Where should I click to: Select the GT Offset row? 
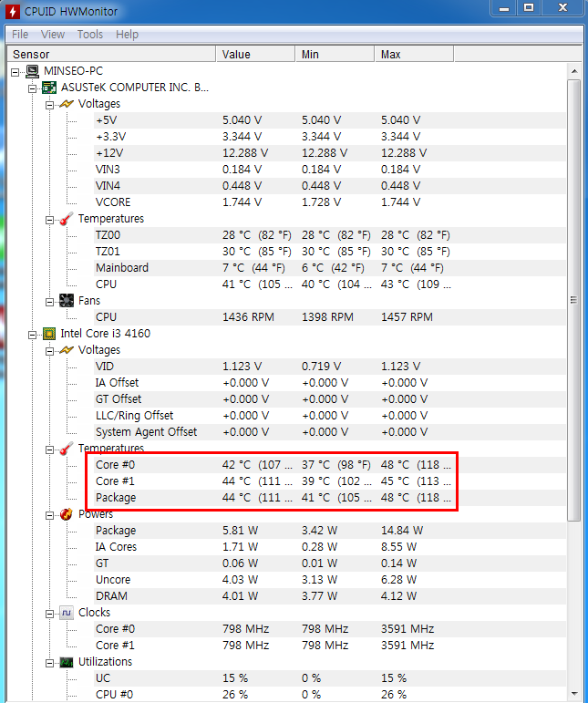[330, 399]
